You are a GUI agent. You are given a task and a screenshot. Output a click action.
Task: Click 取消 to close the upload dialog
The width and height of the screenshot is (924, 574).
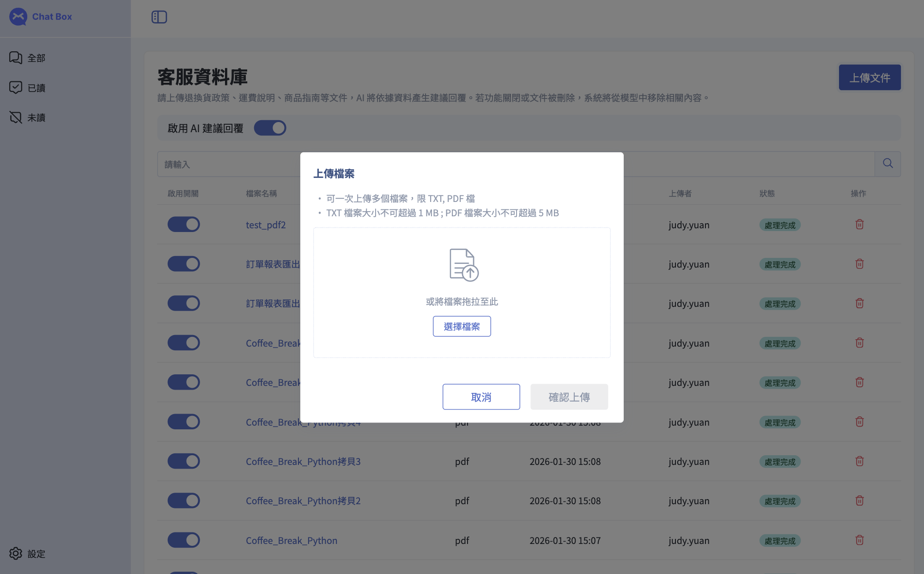click(481, 397)
